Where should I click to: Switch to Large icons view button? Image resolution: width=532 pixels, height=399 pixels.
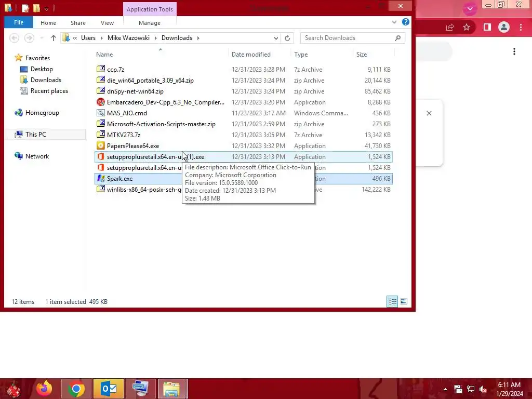point(404,301)
